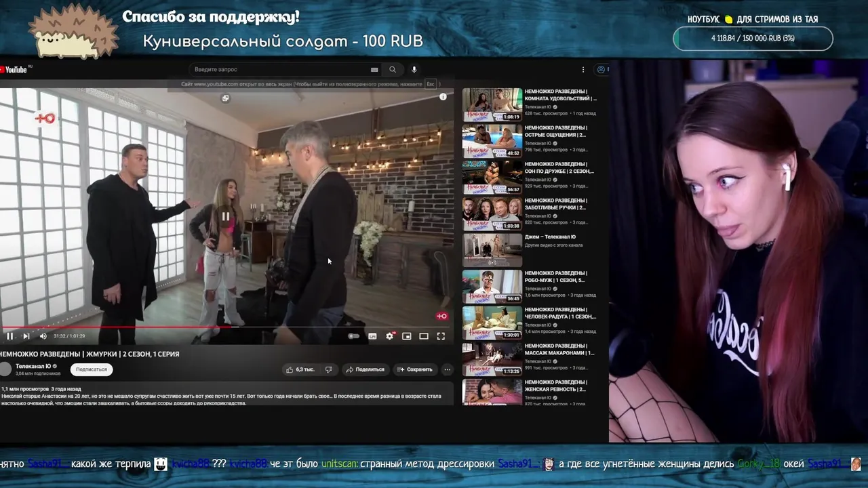Viewport: 868px width, 488px height.
Task: Open КОМНАТА УДОВОЛЬСТВИЙ video thumbnail
Action: click(x=492, y=105)
